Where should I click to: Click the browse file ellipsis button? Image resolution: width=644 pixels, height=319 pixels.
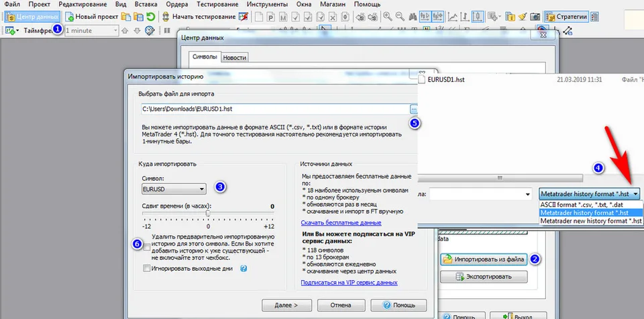(414, 109)
